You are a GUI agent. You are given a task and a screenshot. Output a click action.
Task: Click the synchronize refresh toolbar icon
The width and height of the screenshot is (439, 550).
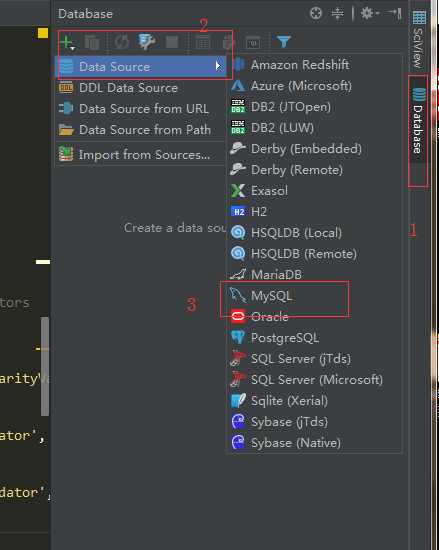click(x=122, y=42)
